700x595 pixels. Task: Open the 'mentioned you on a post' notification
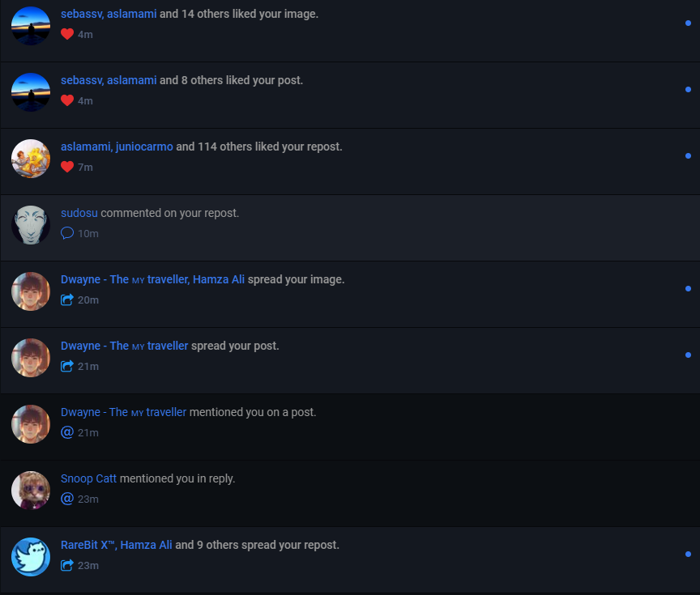(350, 427)
